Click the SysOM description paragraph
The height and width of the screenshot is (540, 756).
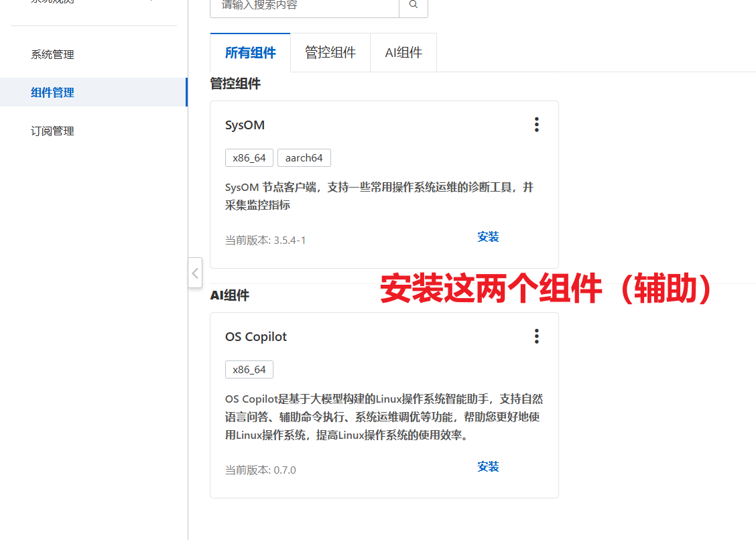pos(379,196)
